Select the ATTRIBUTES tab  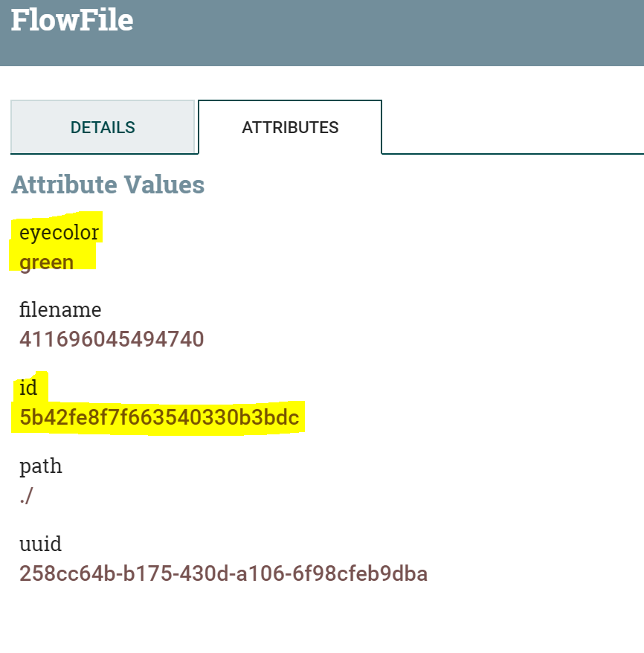[290, 127]
